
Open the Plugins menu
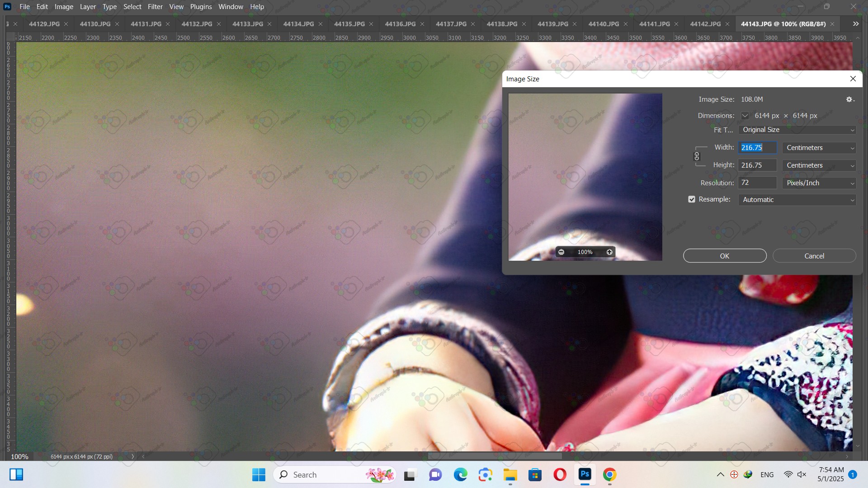click(201, 7)
